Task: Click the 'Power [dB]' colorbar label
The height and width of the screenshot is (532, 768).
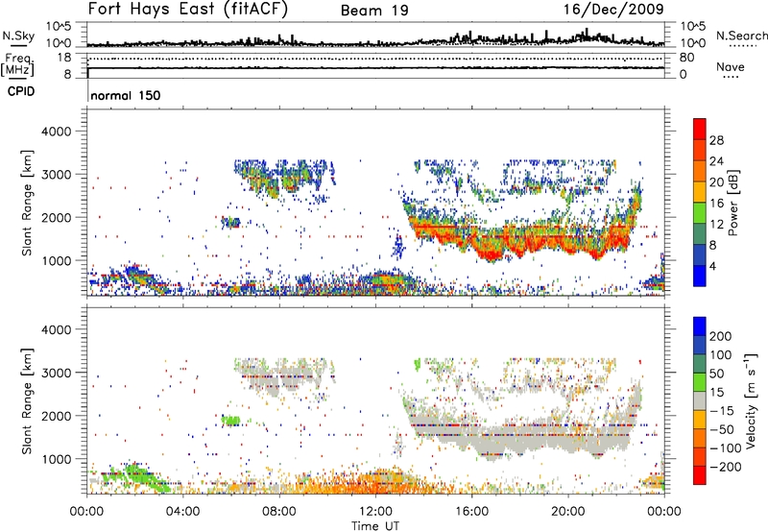Action: 732,203
